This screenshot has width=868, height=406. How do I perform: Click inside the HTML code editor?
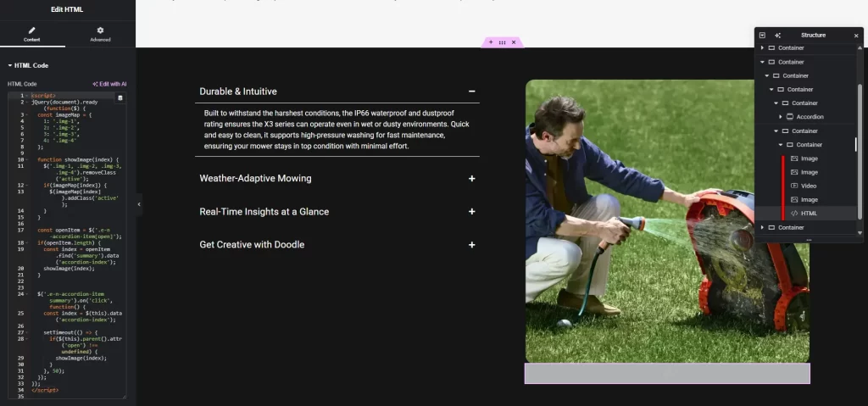click(x=67, y=245)
